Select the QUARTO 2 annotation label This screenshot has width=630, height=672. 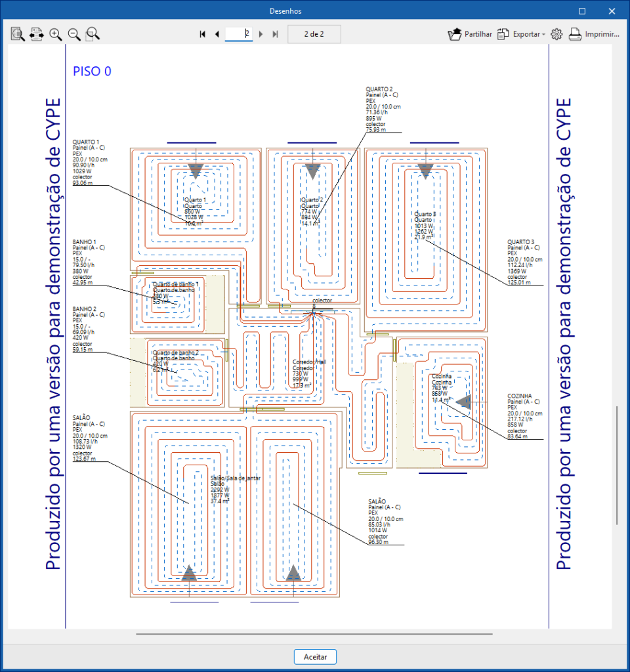click(x=383, y=110)
